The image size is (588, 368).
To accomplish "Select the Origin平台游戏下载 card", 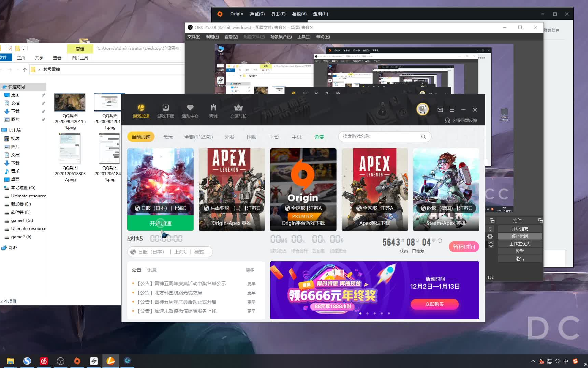I will pyautogui.click(x=303, y=189).
